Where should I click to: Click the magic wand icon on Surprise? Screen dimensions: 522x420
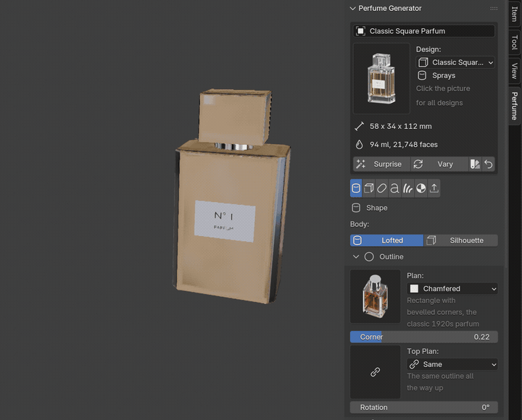click(x=361, y=164)
